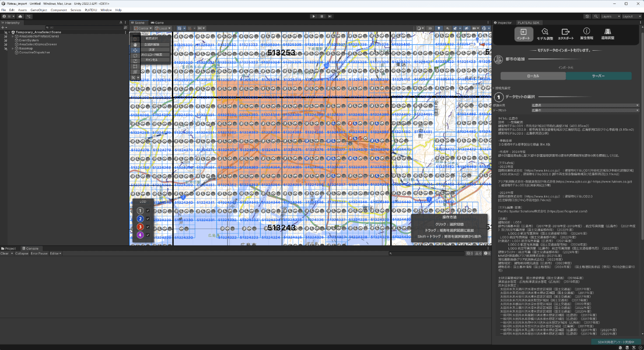
Task: Select the Rect tool in scene toolbar
Action: (x=135, y=66)
